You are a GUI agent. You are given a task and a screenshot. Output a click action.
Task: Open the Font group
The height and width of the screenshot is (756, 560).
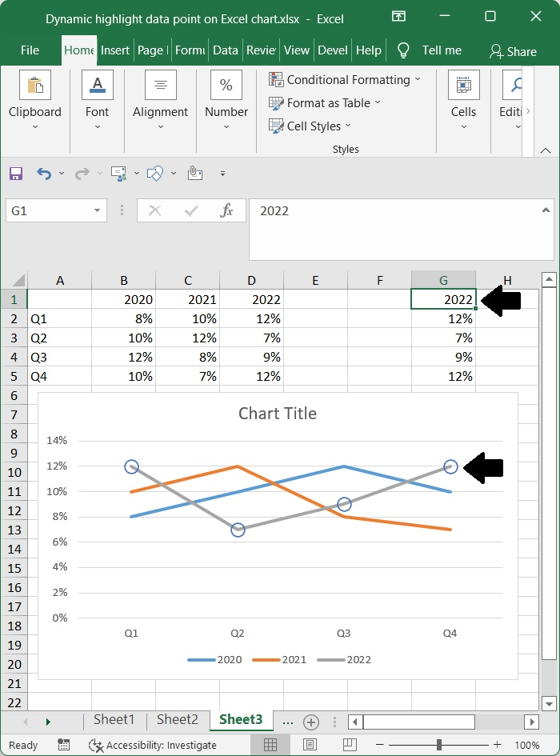97,100
